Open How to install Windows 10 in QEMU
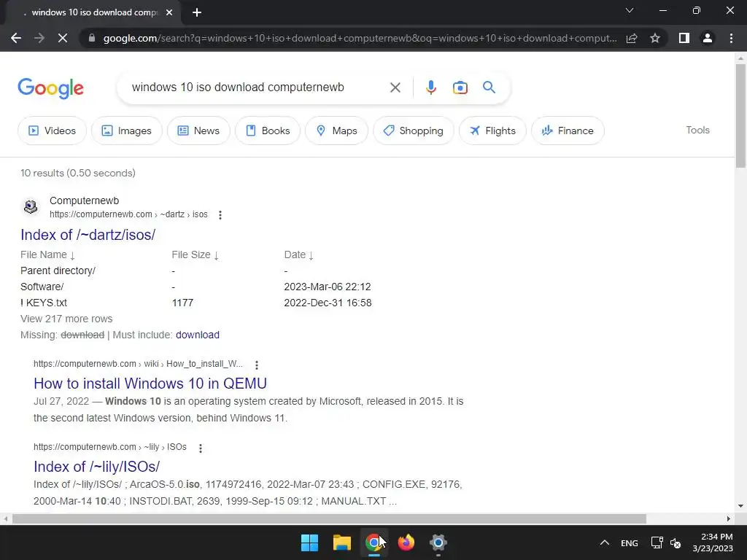The image size is (747, 560). click(x=150, y=384)
